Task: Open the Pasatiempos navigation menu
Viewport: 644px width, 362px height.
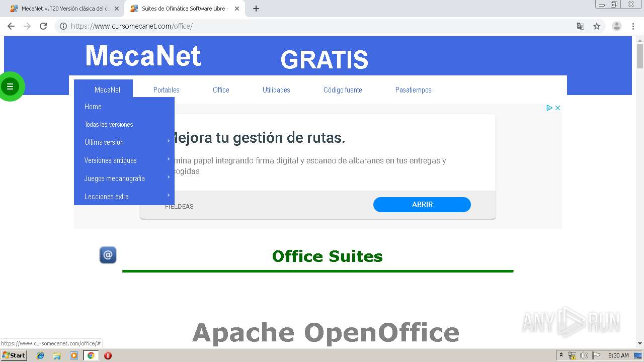Action: point(414,90)
